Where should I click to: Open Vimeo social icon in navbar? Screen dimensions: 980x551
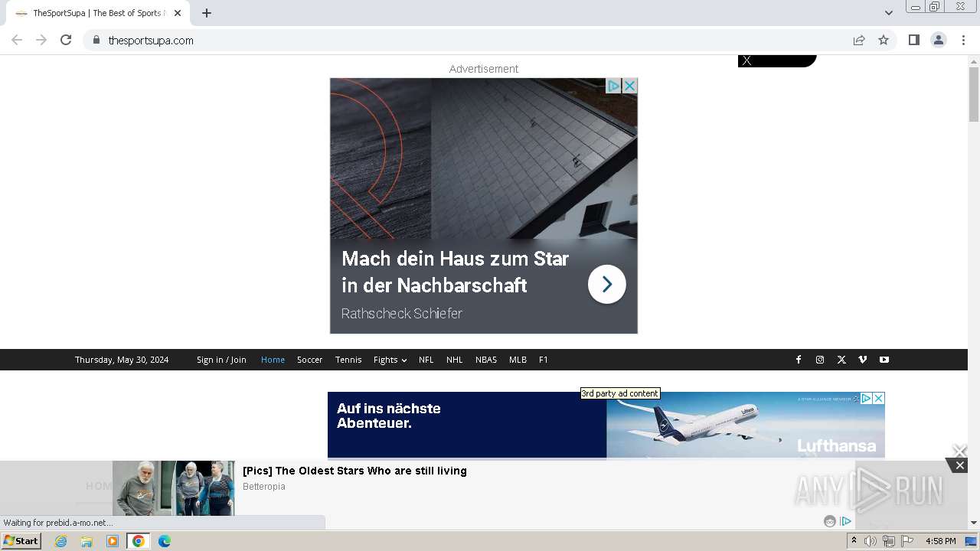pos(863,360)
